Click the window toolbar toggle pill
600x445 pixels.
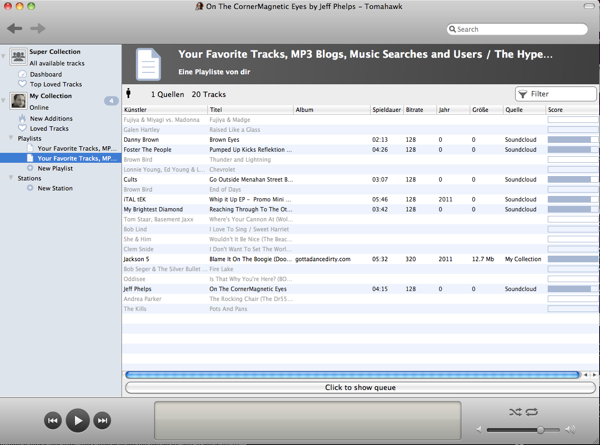589,6
